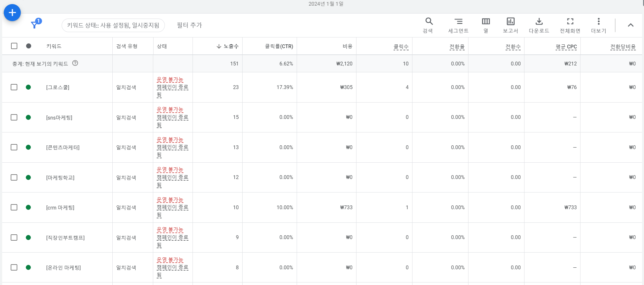Open the 열 columns selector
Viewport: 644px width, 285px height.
coord(486,25)
